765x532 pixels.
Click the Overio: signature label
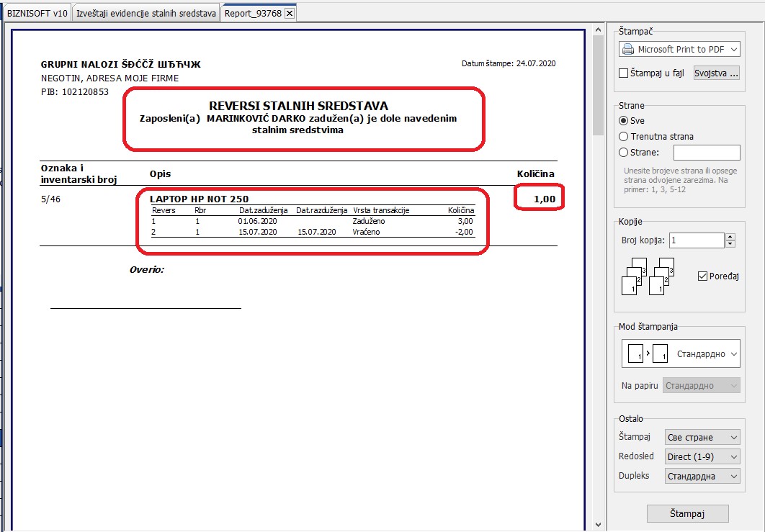click(x=147, y=270)
